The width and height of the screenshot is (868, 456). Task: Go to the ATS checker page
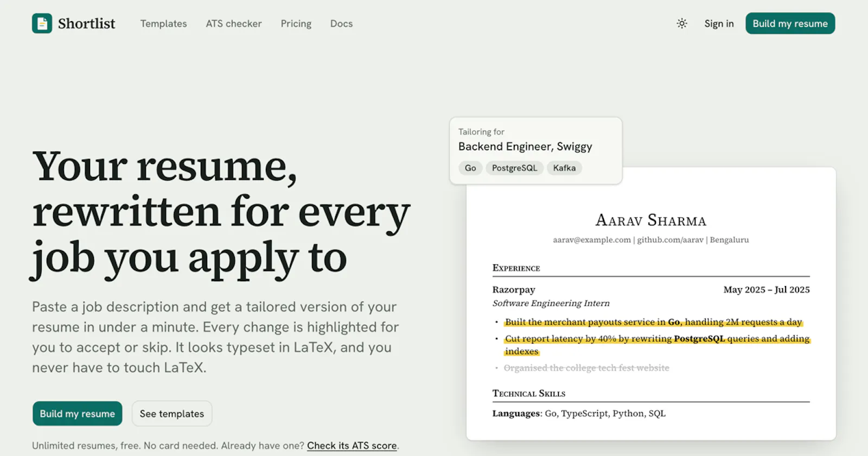234,23
